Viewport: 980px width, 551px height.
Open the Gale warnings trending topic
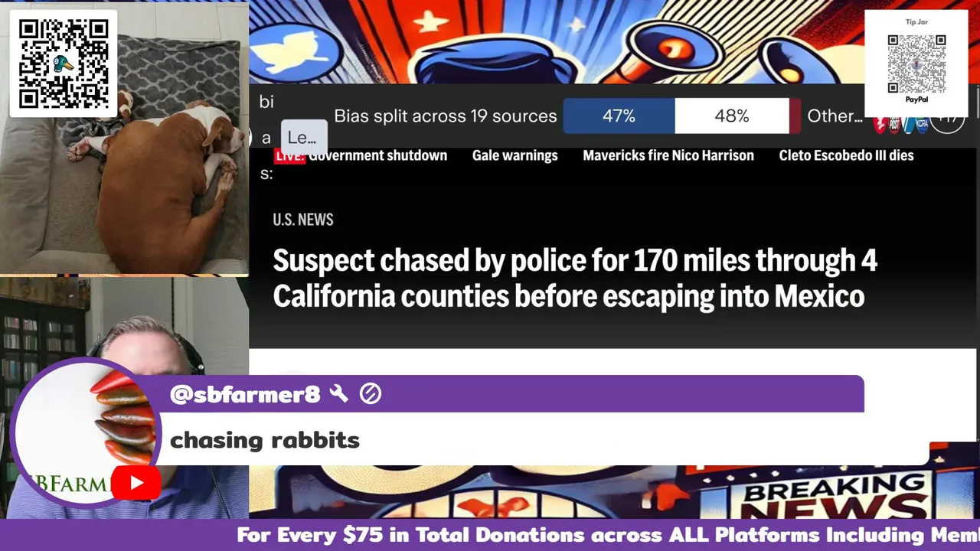click(514, 155)
